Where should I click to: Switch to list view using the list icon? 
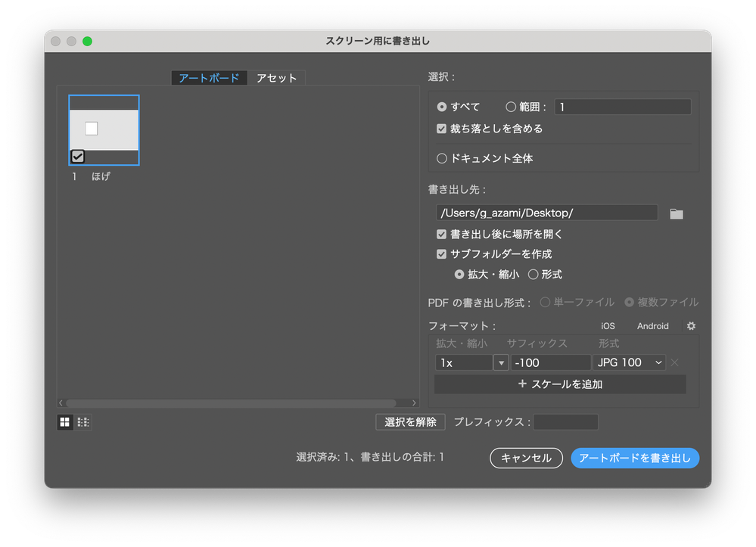coord(83,422)
